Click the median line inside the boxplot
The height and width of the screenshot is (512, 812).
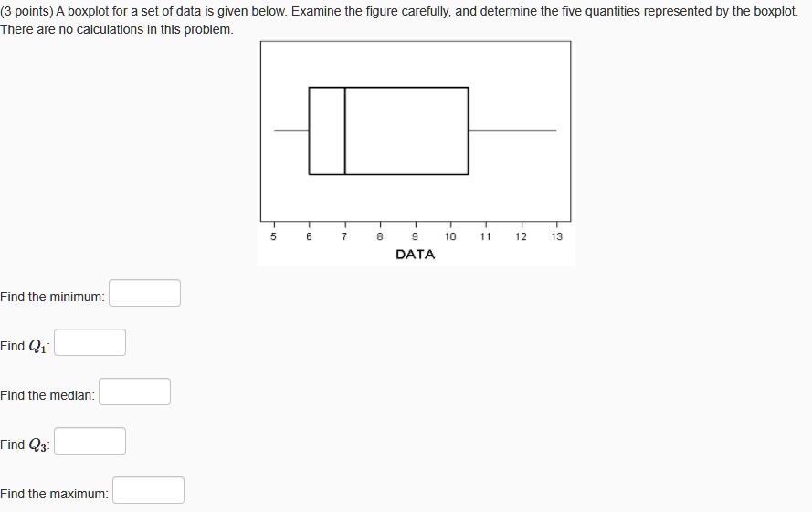pos(345,131)
